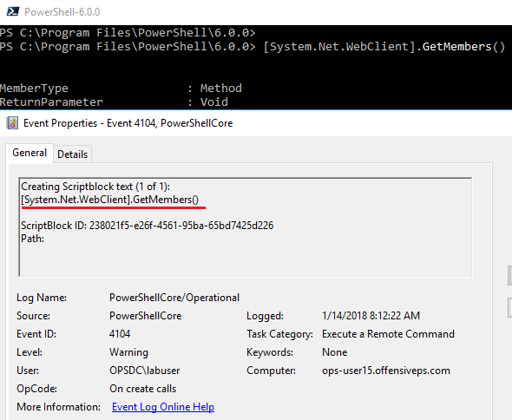Click the scriptblock text [System.Net.WebClient].GetMembers()
The image size is (512, 420).
[109, 200]
